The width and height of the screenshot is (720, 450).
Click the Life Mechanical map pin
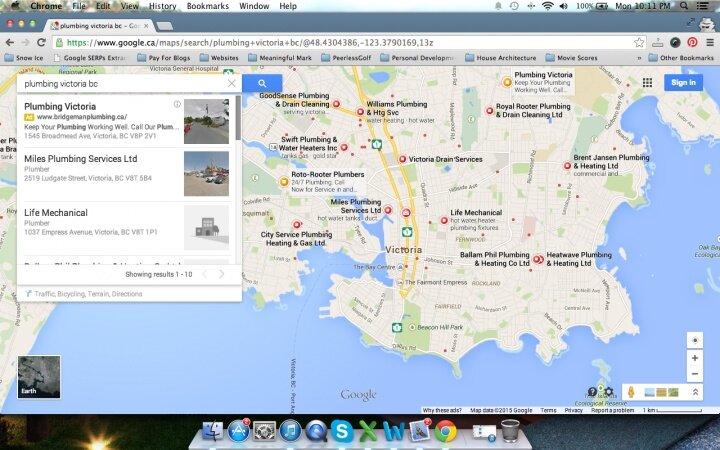click(x=444, y=220)
